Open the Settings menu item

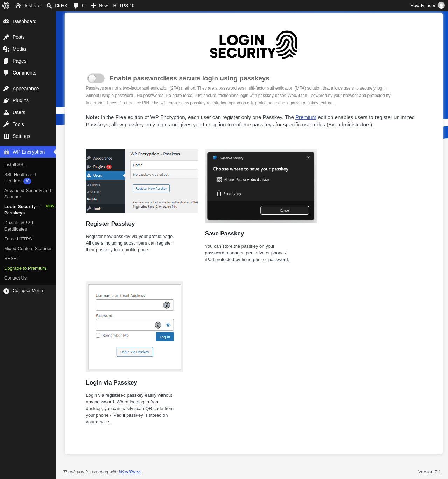(28, 136)
